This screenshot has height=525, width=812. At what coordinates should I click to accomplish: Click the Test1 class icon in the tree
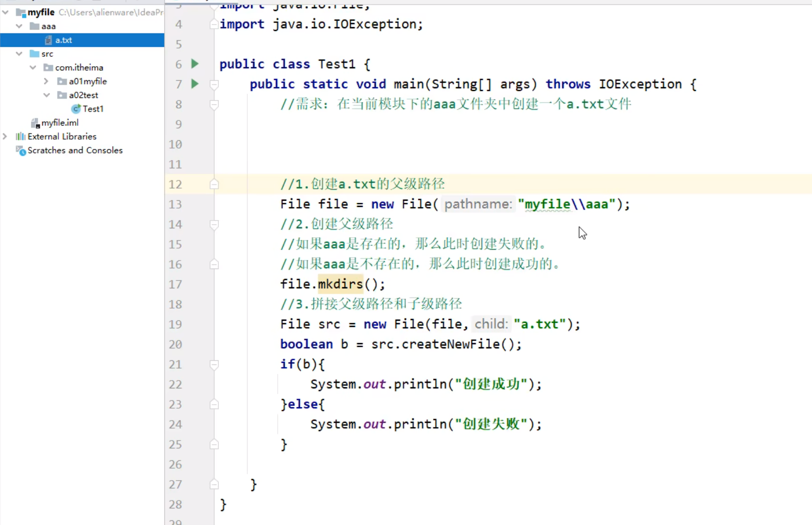coord(76,108)
